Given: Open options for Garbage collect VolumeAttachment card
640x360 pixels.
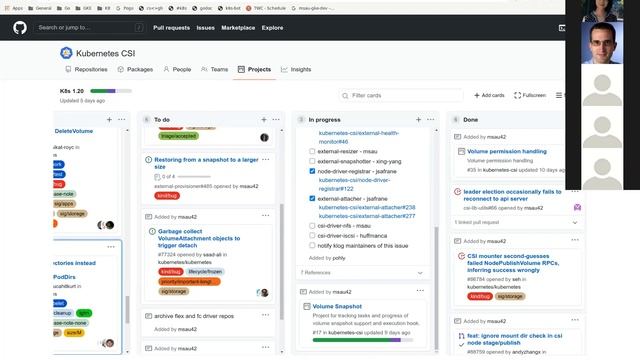Looking at the screenshot, I should click(266, 216).
